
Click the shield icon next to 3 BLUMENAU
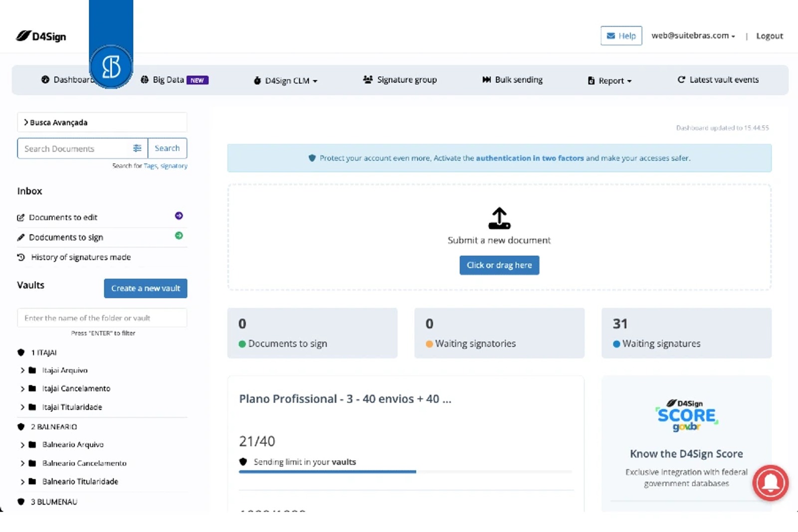click(x=21, y=502)
